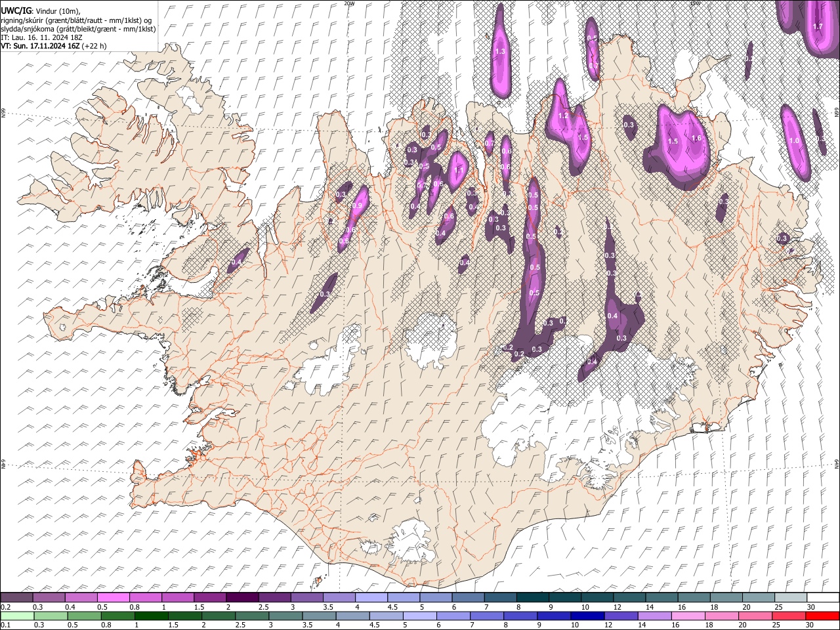Click the 0.9 precipitation value on the map
Viewport: 840px width, 630px height.
click(358, 206)
